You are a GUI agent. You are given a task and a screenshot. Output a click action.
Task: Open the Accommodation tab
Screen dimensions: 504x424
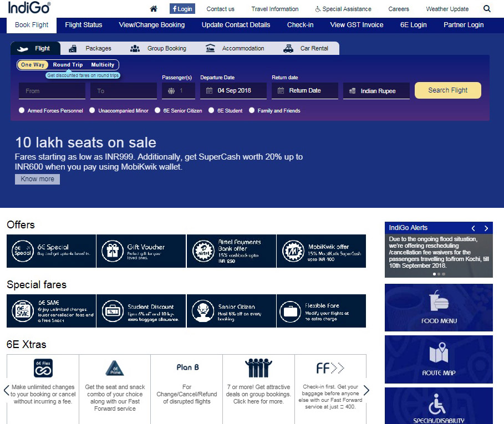pos(235,48)
